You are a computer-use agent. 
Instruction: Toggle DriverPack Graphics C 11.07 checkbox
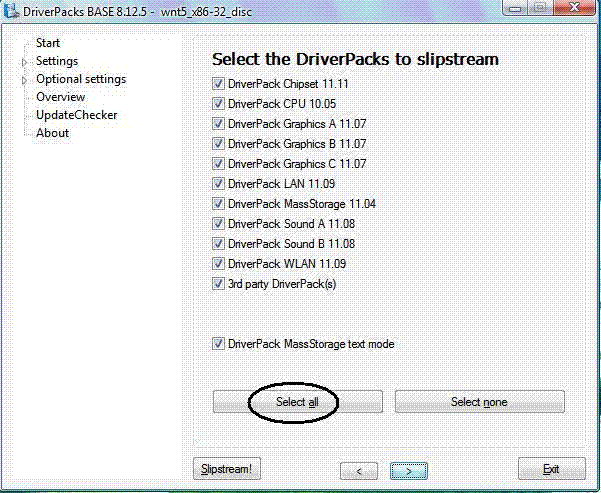coord(218,163)
